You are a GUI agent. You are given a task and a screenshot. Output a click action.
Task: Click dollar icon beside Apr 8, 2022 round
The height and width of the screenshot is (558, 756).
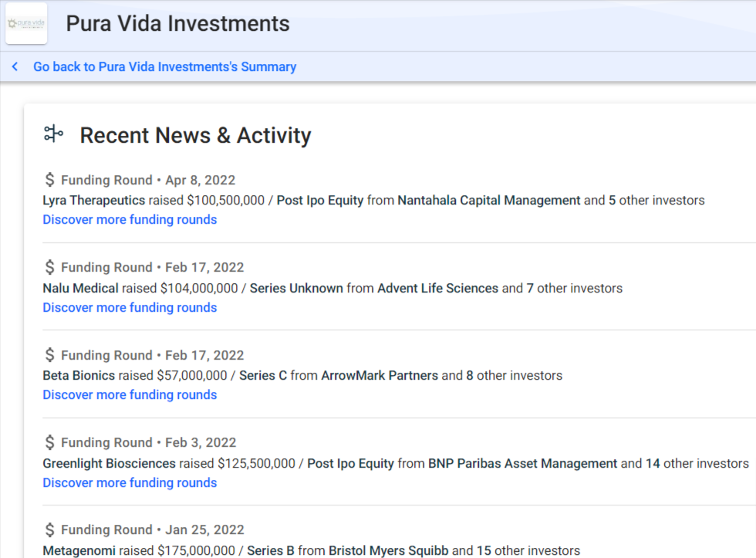pyautogui.click(x=50, y=180)
